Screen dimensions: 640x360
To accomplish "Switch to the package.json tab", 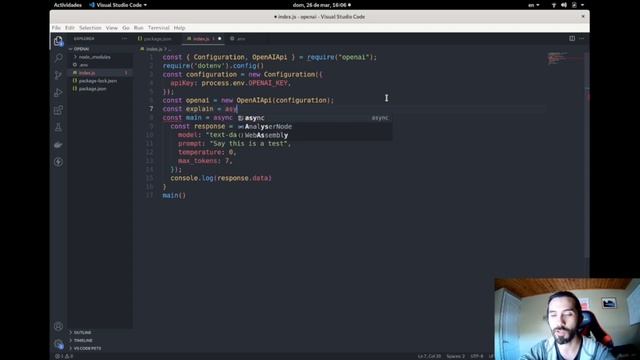I will (x=157, y=39).
